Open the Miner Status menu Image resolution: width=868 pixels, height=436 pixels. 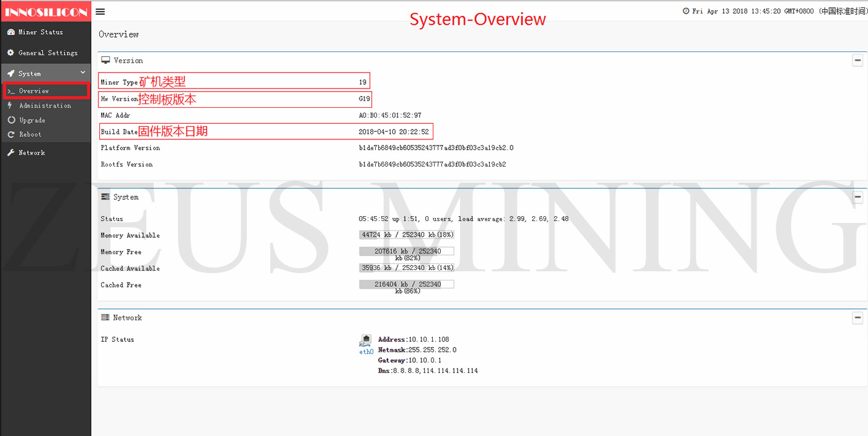tap(40, 32)
